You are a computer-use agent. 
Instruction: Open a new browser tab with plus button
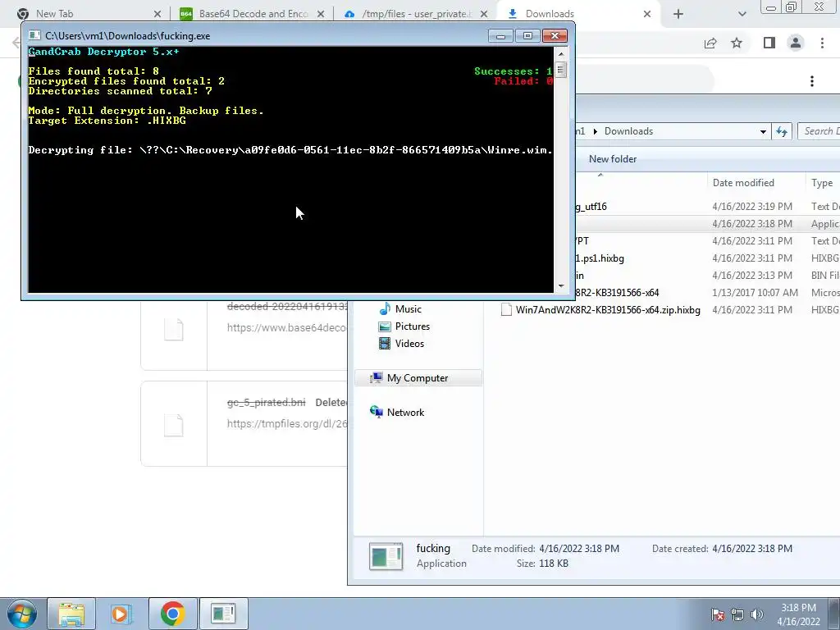(x=678, y=14)
